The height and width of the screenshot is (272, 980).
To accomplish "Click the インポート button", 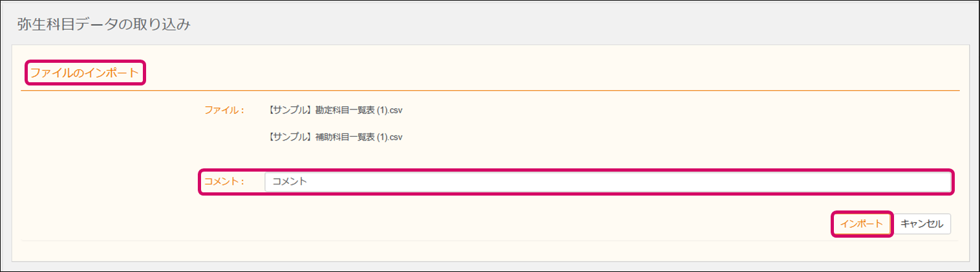I will [861, 224].
